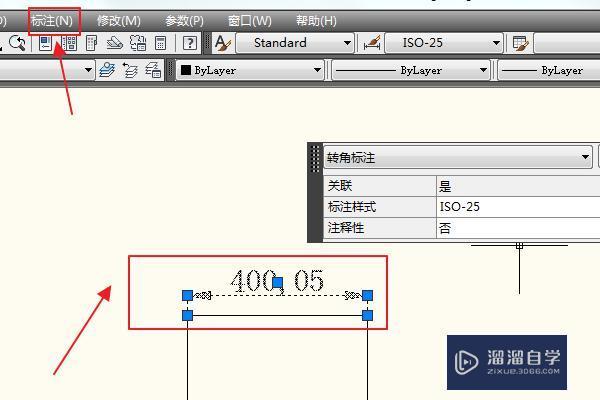Click the Layer Previous icon
This screenshot has width=600, height=400.
tap(130, 70)
